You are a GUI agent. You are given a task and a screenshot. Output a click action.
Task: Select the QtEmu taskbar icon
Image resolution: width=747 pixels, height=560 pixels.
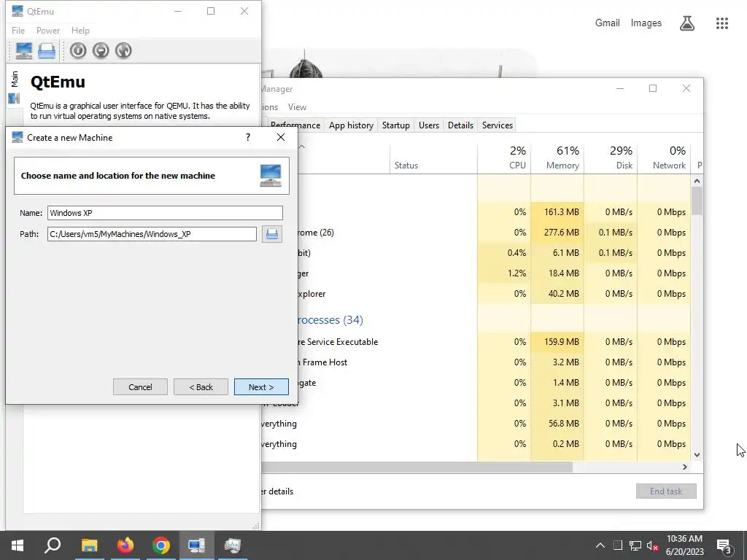coord(196,545)
